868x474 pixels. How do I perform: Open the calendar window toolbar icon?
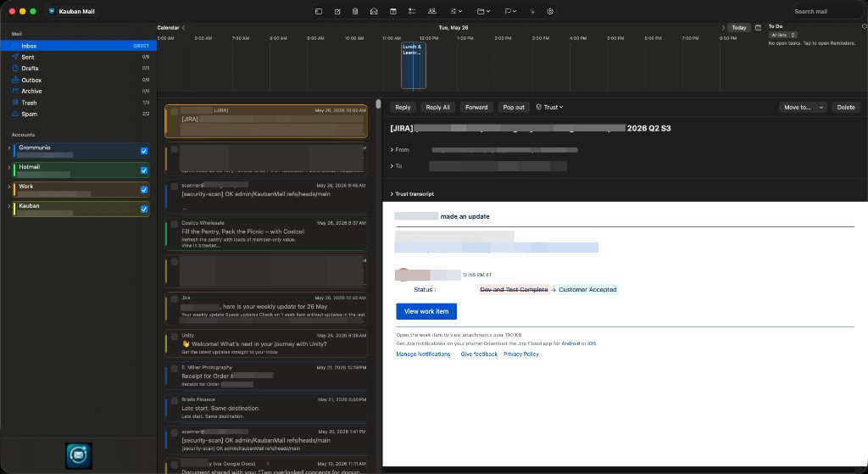coord(393,11)
